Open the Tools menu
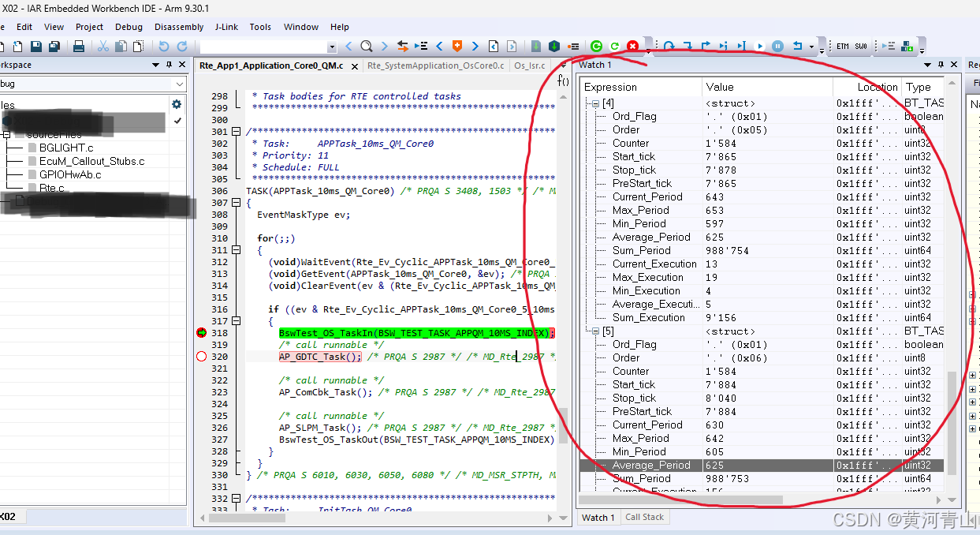980x535 pixels. 260,27
